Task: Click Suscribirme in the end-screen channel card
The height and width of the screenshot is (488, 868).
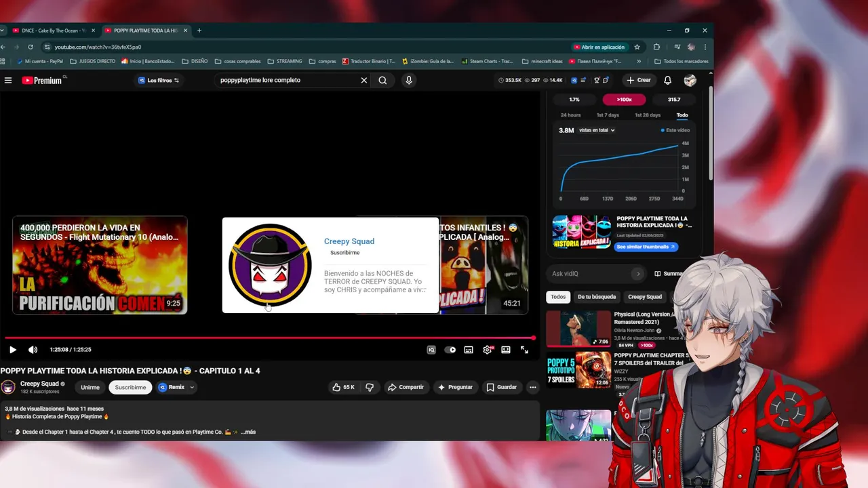Action: tap(344, 253)
